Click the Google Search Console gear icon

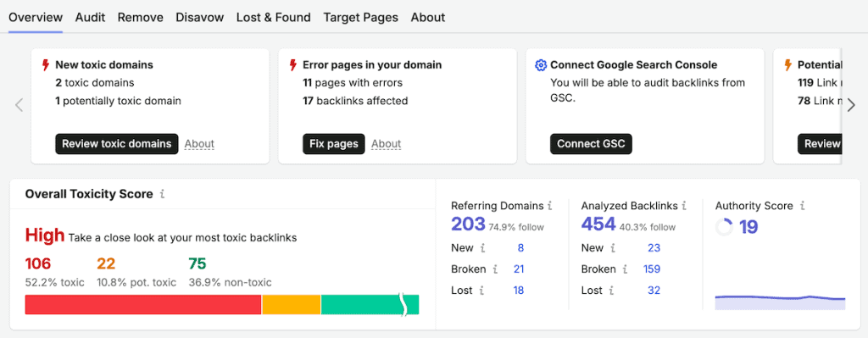click(x=541, y=65)
